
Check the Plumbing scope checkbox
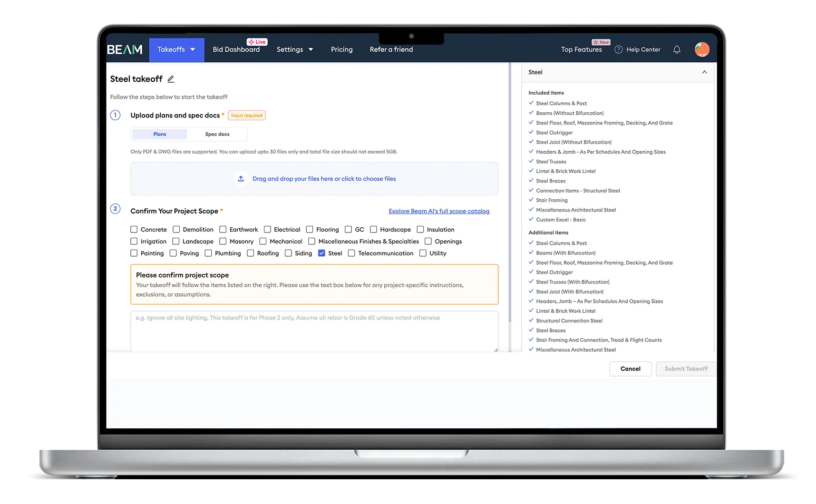[x=208, y=253]
